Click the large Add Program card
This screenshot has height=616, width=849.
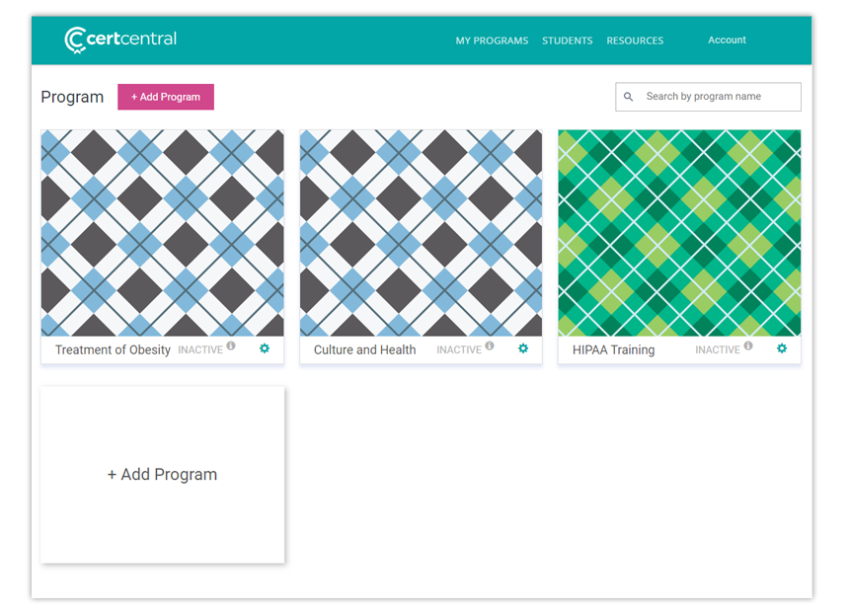(162, 475)
